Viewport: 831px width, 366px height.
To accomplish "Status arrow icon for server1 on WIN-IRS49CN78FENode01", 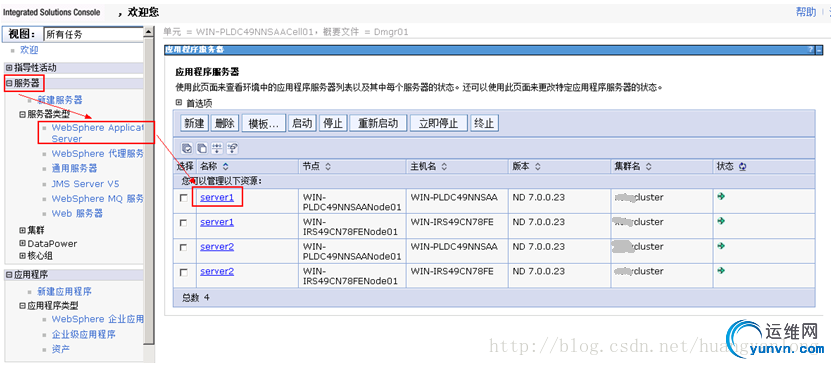I will click(x=721, y=221).
